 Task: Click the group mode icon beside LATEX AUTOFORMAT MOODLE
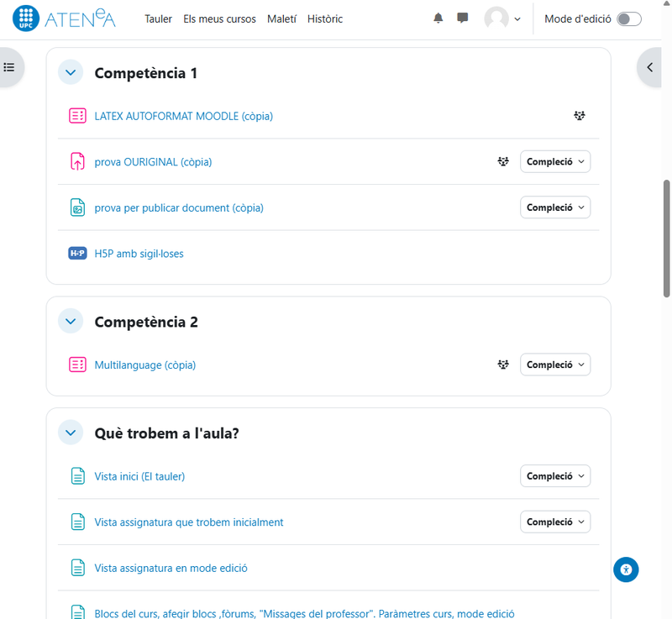click(x=579, y=116)
